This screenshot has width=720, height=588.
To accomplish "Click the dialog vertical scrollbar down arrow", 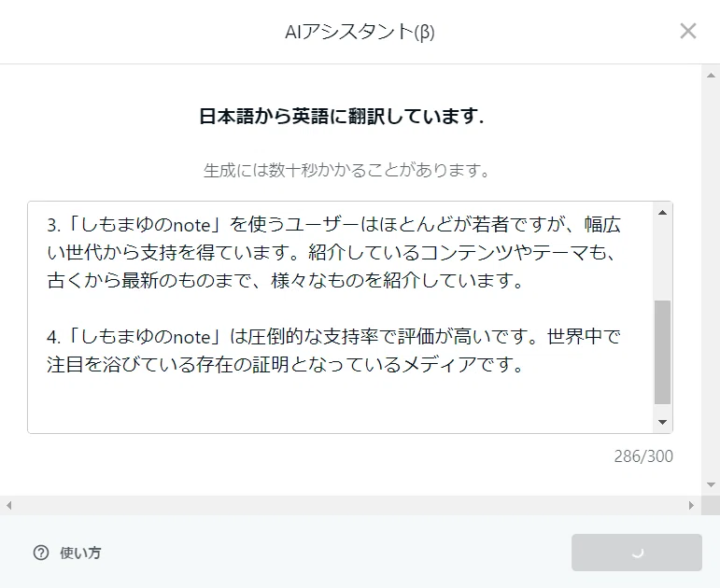I will point(711,484).
